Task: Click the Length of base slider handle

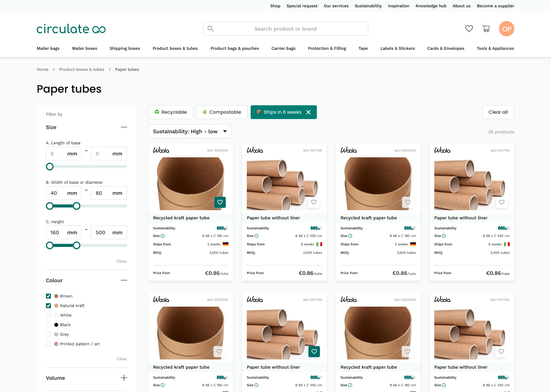Action: pyautogui.click(x=50, y=167)
